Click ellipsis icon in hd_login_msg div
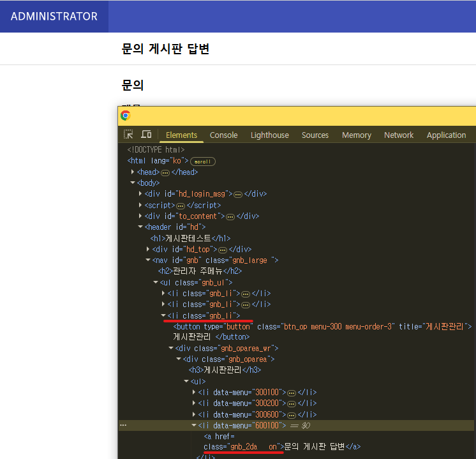Screen dimensions: 476x459 [238, 195]
